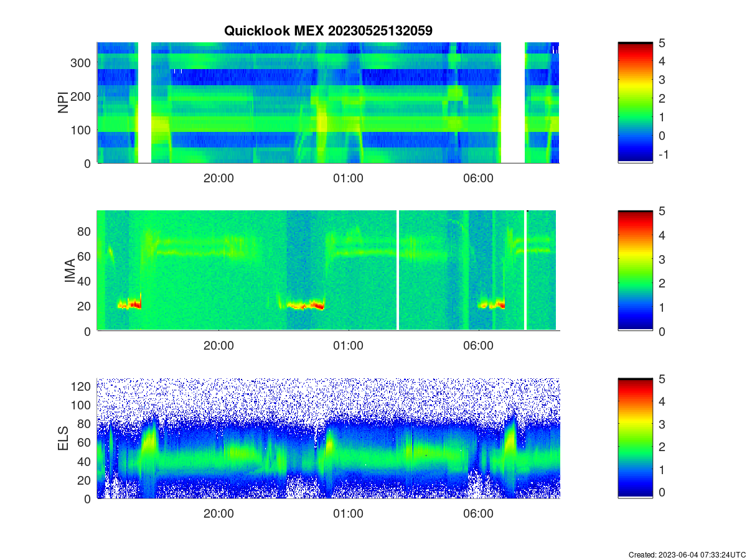Click the 0 tick on ELS colorbar

click(662, 492)
